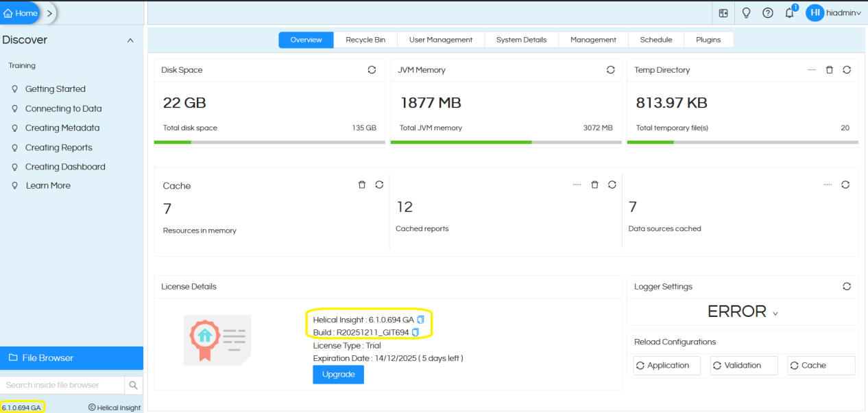This screenshot has height=413, width=868.
Task: Click the Upgrade button in License Details
Action: [x=338, y=374]
